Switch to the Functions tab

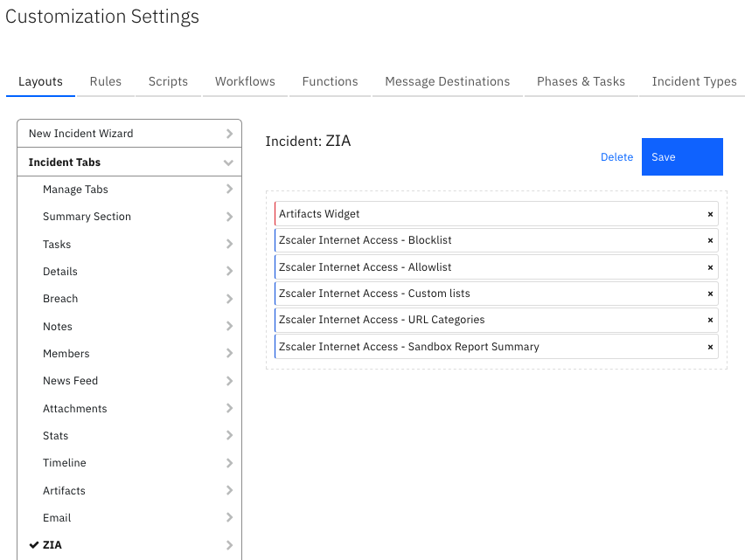pos(331,81)
